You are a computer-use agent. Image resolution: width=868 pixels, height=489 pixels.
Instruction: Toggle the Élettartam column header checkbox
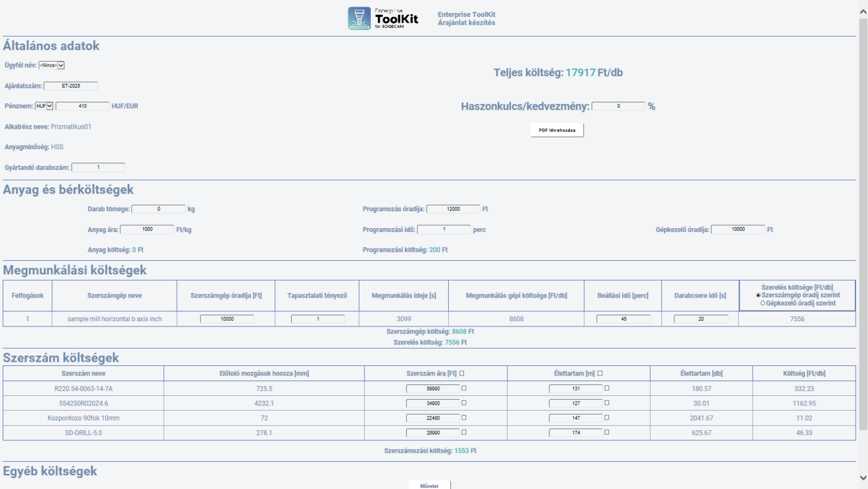pos(600,373)
